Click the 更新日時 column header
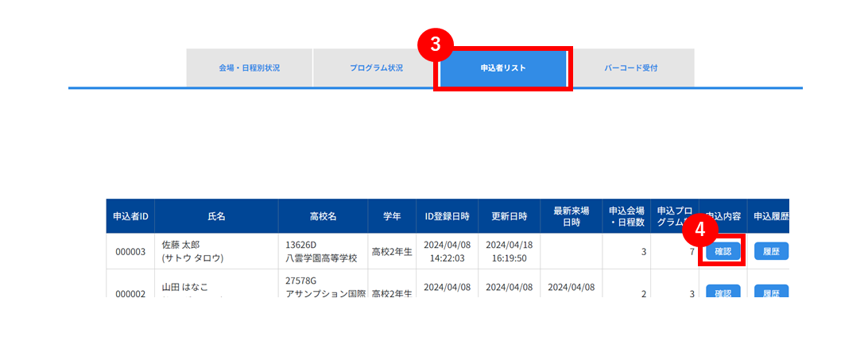 click(510, 216)
